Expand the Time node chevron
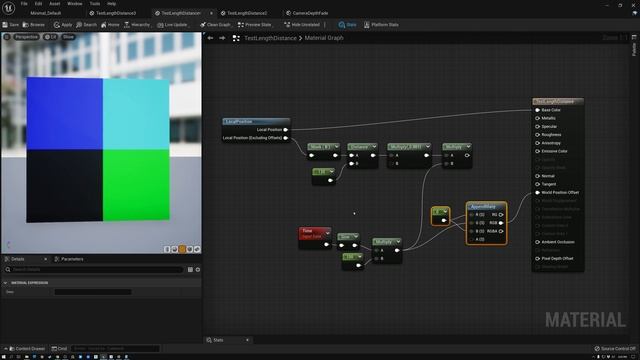Viewport: 640px width, 360px height. tap(327, 233)
